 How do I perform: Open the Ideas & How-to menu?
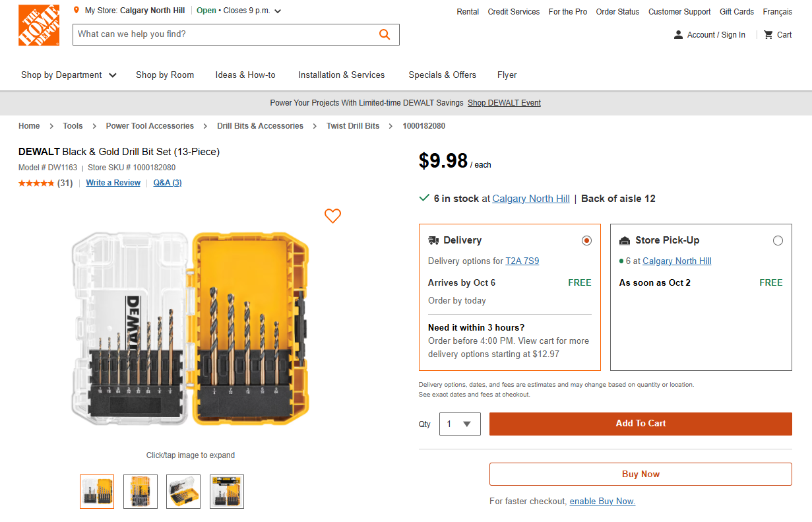click(245, 75)
